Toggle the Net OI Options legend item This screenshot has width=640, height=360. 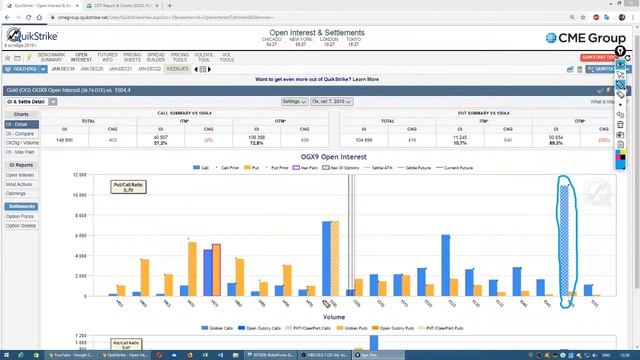coord(341,168)
